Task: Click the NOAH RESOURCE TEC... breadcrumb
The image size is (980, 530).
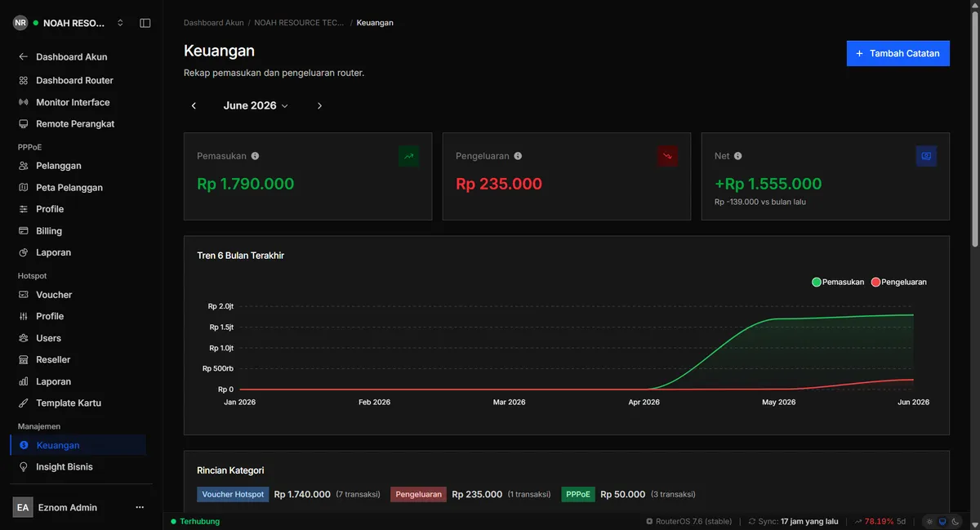Action: click(x=299, y=23)
